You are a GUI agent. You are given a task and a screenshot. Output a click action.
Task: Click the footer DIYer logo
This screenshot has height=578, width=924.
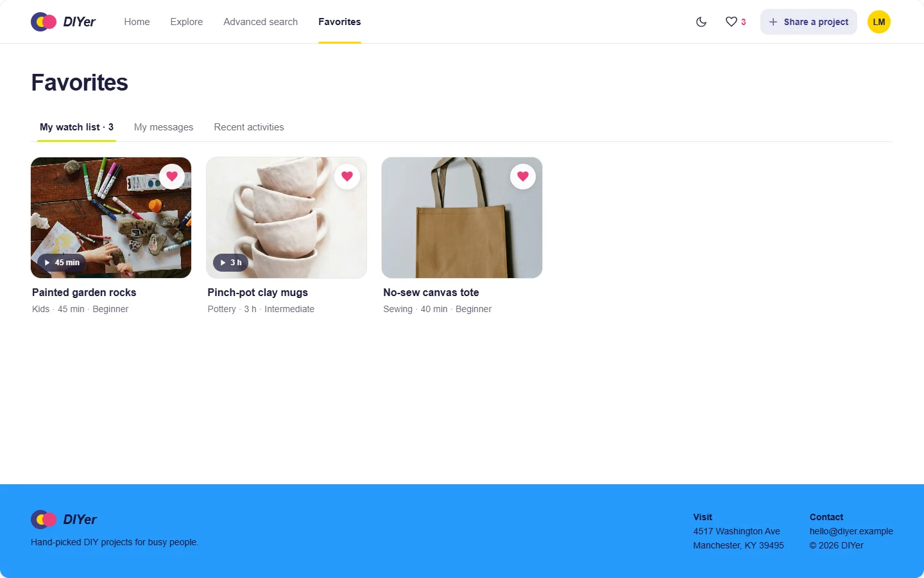pyautogui.click(x=64, y=520)
